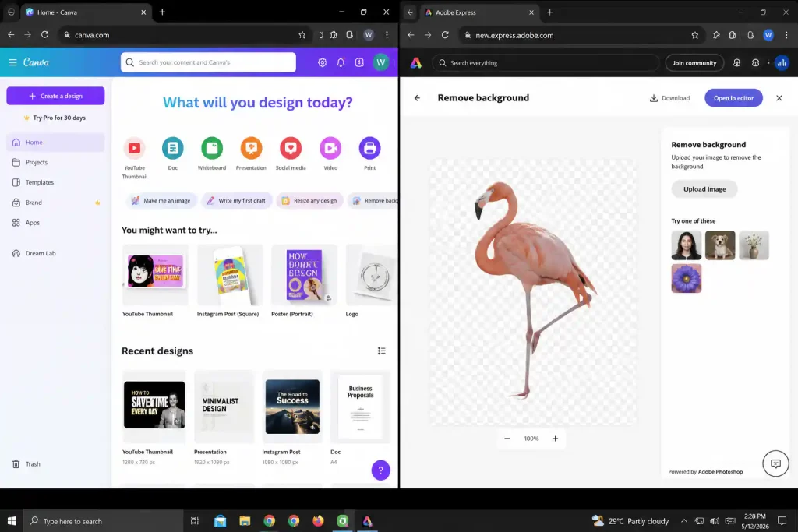This screenshot has width=798, height=532.
Task: Open Brand in Canva sidebar
Action: tap(55, 203)
